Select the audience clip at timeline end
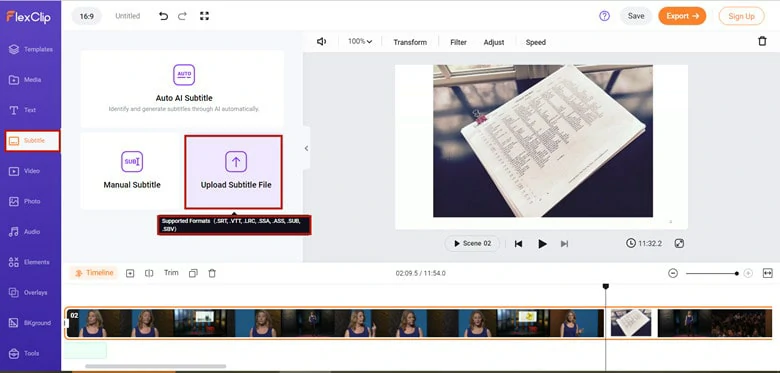The image size is (780, 373). pos(738,323)
